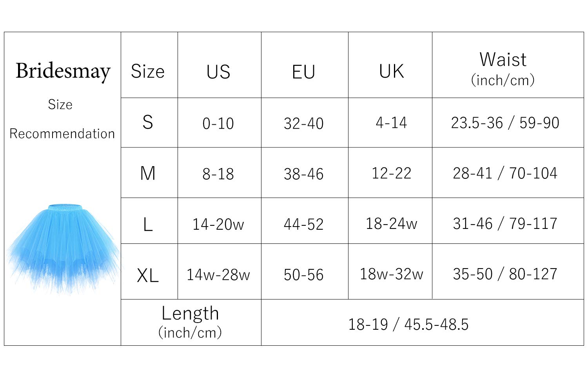588x392 pixels.
Task: Click the EU column header
Action: click(304, 72)
